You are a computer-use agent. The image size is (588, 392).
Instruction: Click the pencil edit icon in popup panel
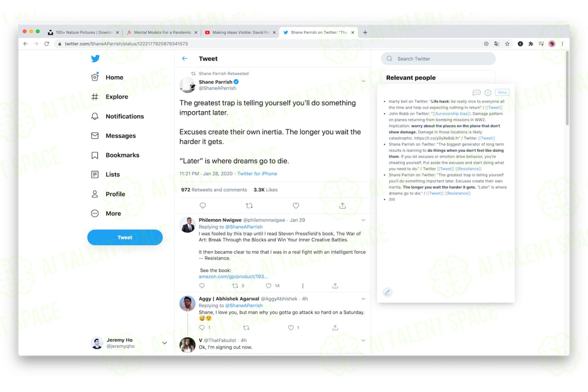tap(387, 292)
